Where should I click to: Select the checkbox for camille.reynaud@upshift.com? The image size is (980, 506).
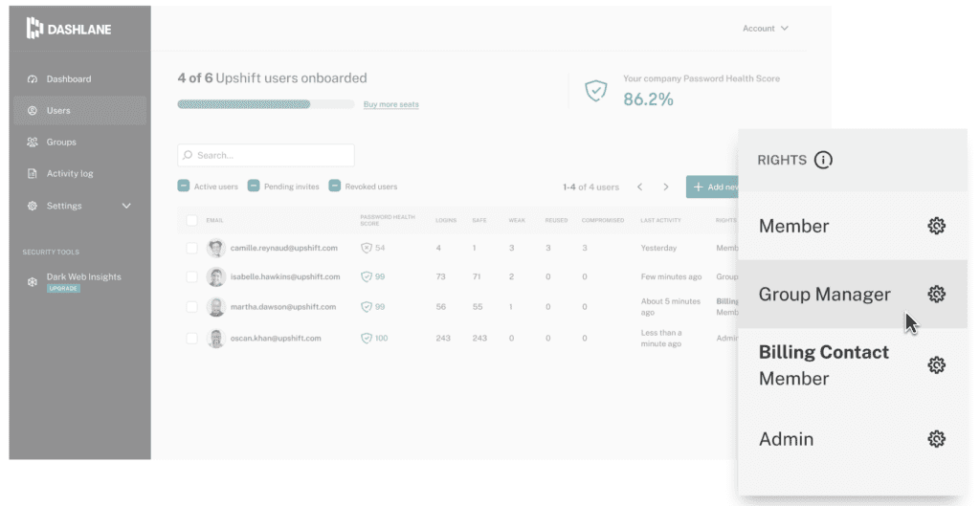click(x=192, y=249)
